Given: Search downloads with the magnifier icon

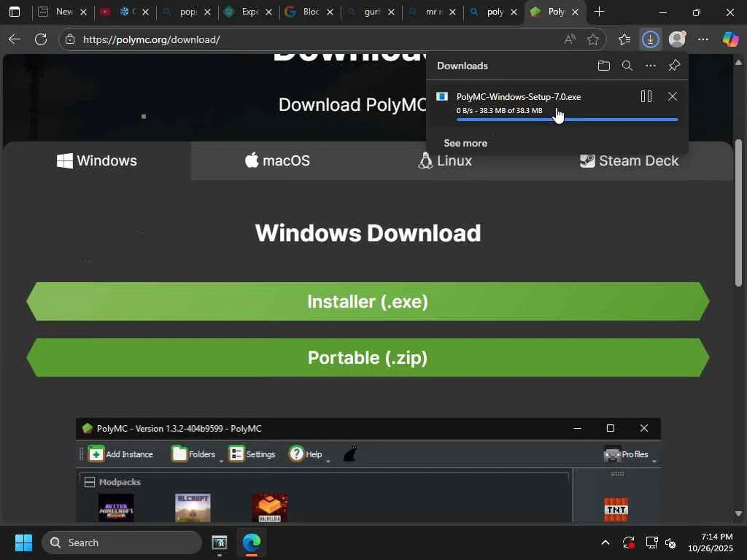Looking at the screenshot, I should (x=627, y=66).
